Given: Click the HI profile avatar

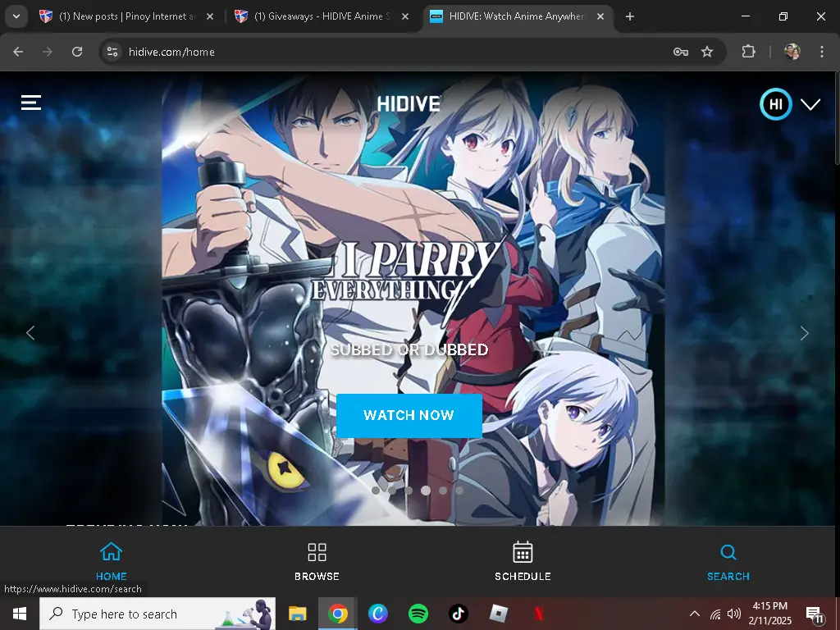Looking at the screenshot, I should pos(776,104).
